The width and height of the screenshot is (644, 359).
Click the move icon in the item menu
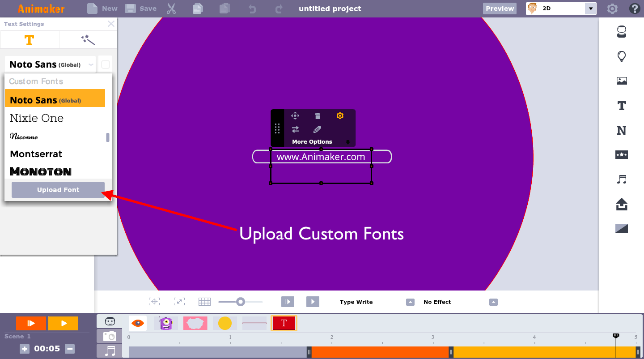(295, 116)
